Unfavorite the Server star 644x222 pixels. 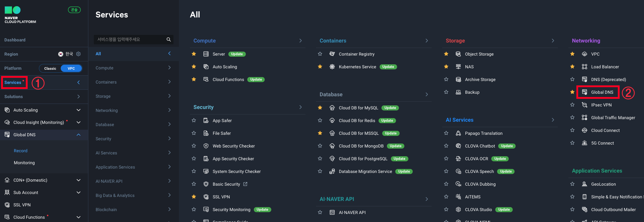[x=194, y=54]
